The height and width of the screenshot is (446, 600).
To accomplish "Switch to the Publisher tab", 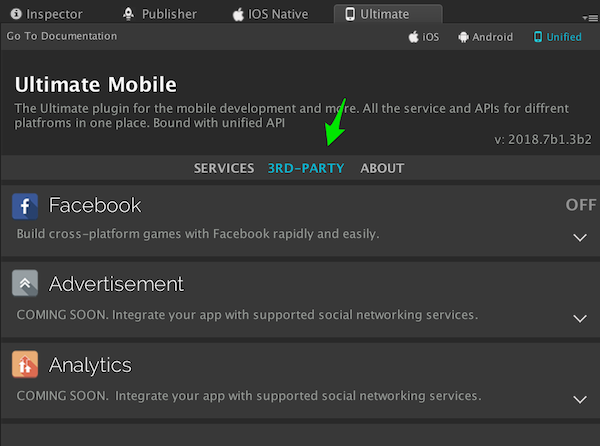I will [160, 14].
